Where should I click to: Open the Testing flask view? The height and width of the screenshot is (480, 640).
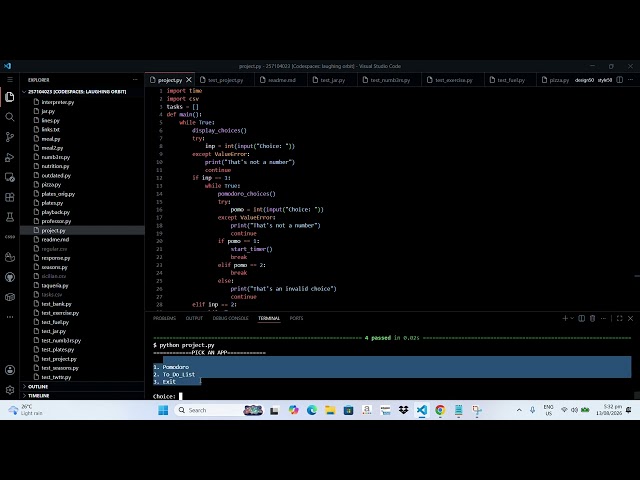click(10, 217)
